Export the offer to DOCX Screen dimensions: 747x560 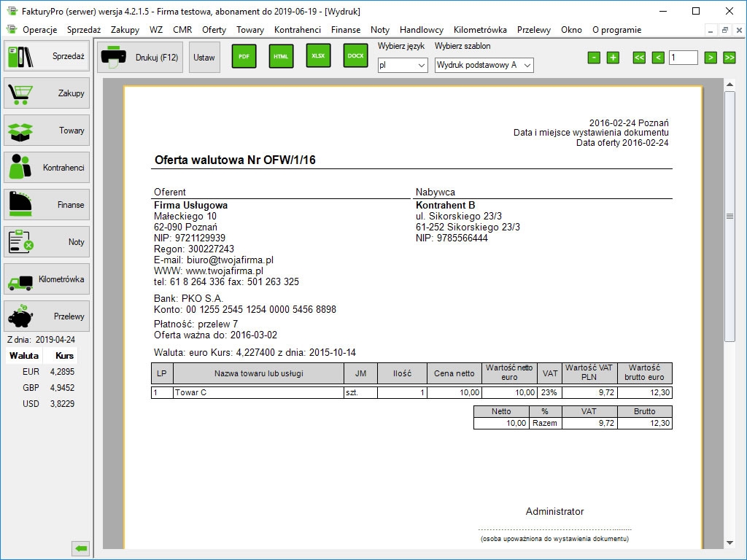click(355, 56)
